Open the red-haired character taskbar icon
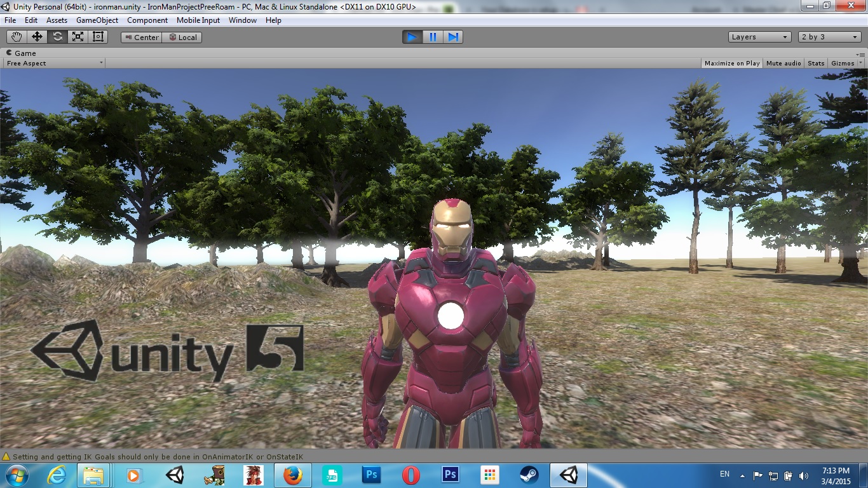This screenshot has width=868, height=488. (x=253, y=475)
